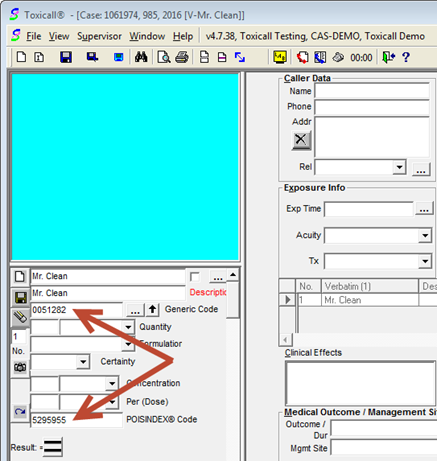Click the X button under Addr label
This screenshot has height=461, width=437.
click(301, 140)
